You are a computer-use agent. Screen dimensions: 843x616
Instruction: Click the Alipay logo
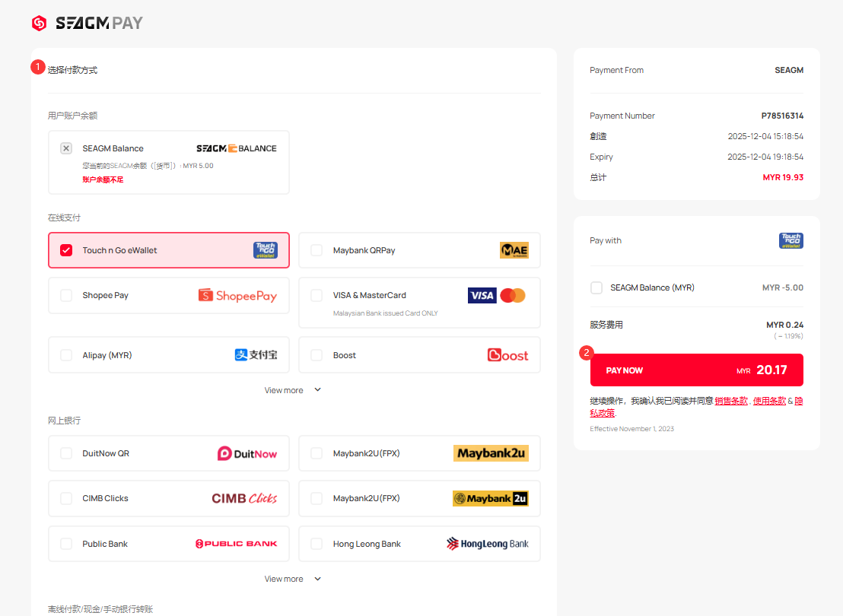click(256, 355)
